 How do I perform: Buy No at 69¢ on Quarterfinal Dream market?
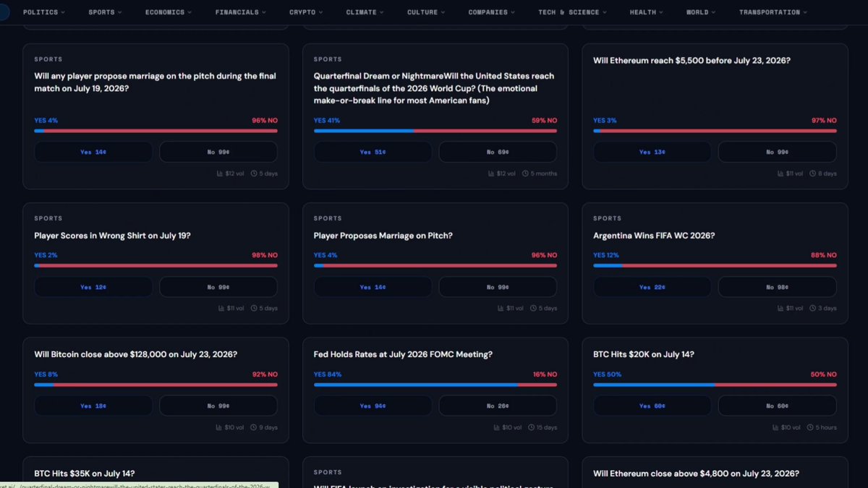(498, 152)
